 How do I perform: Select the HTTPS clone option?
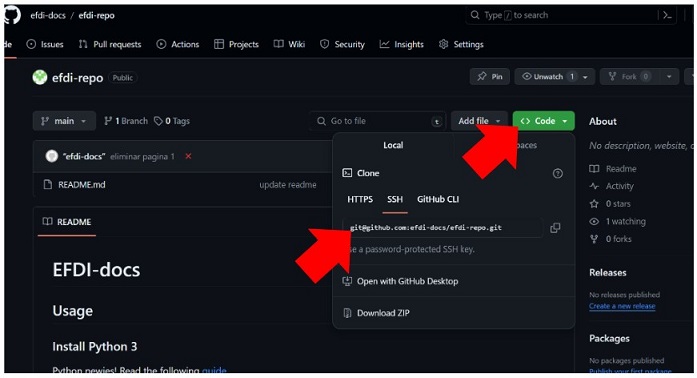[360, 199]
